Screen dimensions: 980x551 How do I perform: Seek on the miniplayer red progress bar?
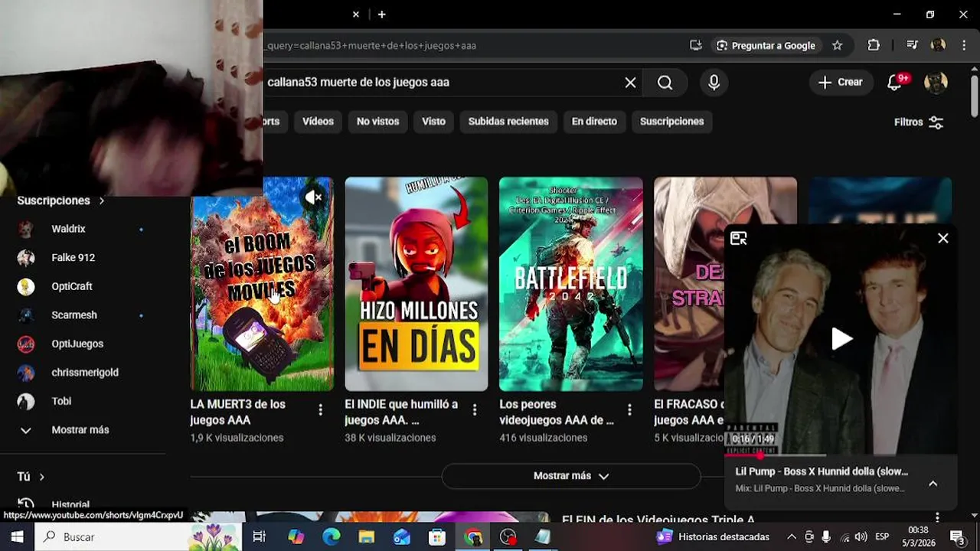point(841,455)
